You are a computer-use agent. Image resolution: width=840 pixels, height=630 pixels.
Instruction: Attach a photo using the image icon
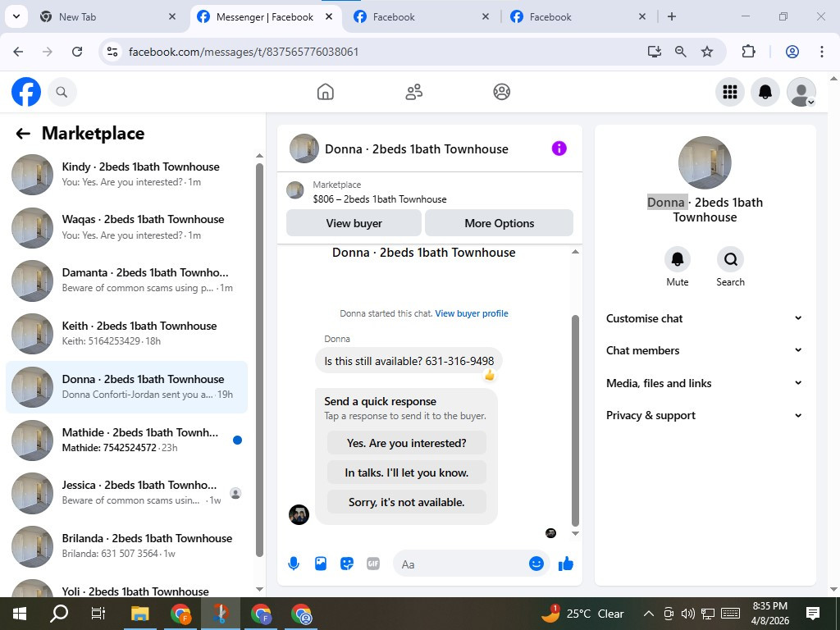321,564
